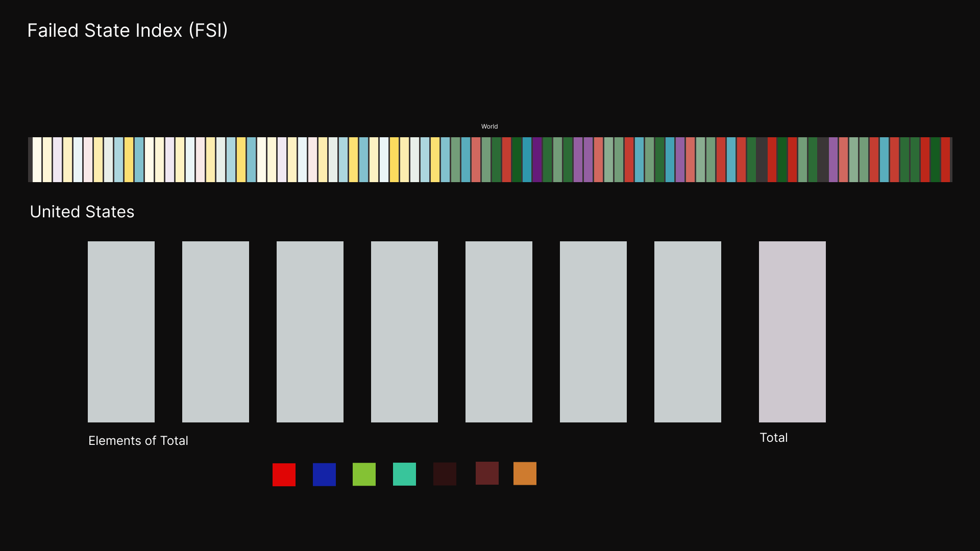Click the darkest brown-black legend swatch
Screen dimensions: 980x551
pyautogui.click(x=445, y=474)
